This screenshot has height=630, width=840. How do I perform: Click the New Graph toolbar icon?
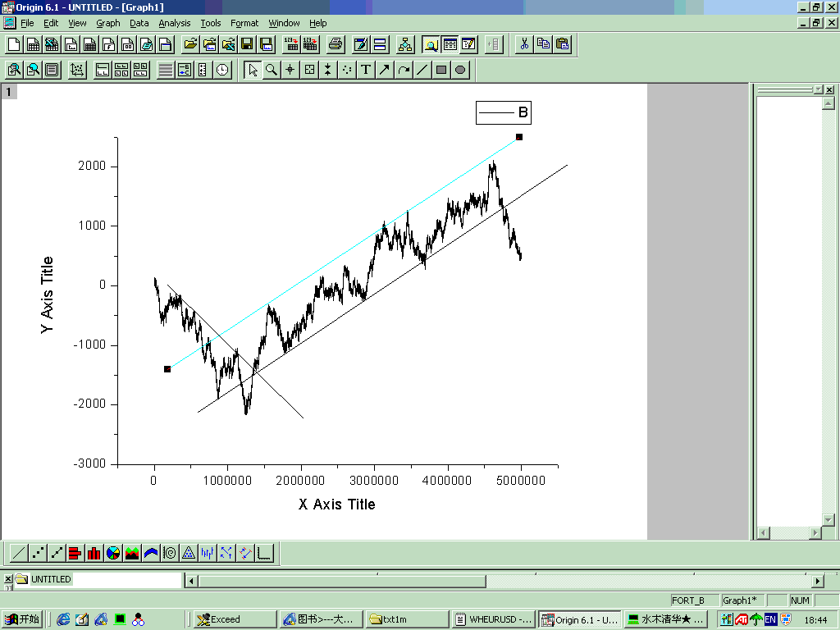click(x=71, y=44)
